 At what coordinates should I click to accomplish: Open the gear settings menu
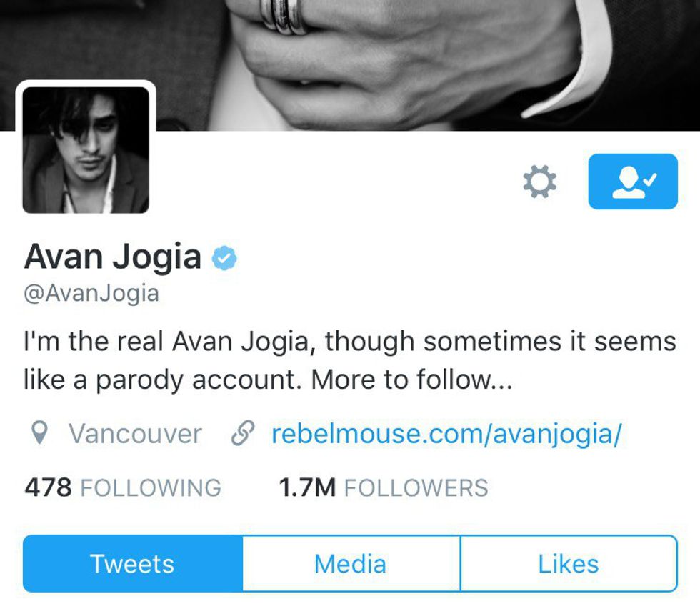pos(540,182)
